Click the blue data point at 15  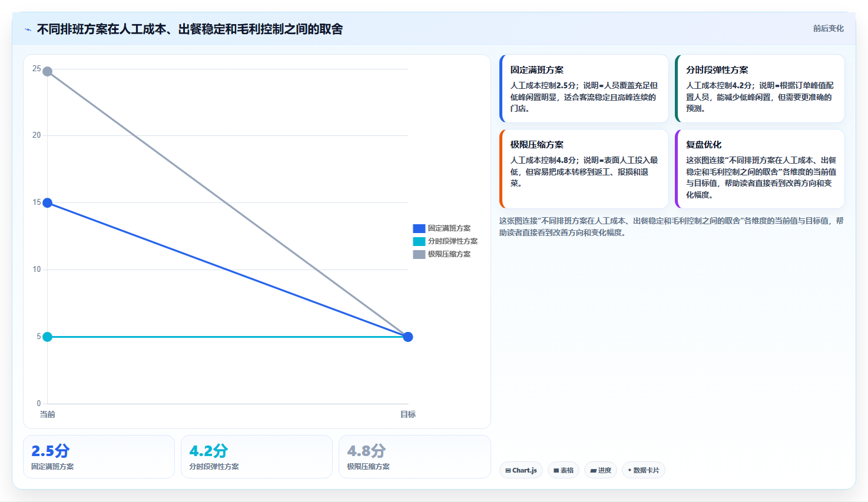(x=48, y=203)
